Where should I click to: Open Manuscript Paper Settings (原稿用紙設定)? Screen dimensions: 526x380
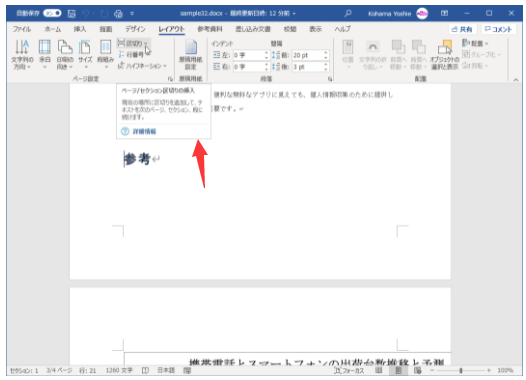pyautogui.click(x=190, y=54)
